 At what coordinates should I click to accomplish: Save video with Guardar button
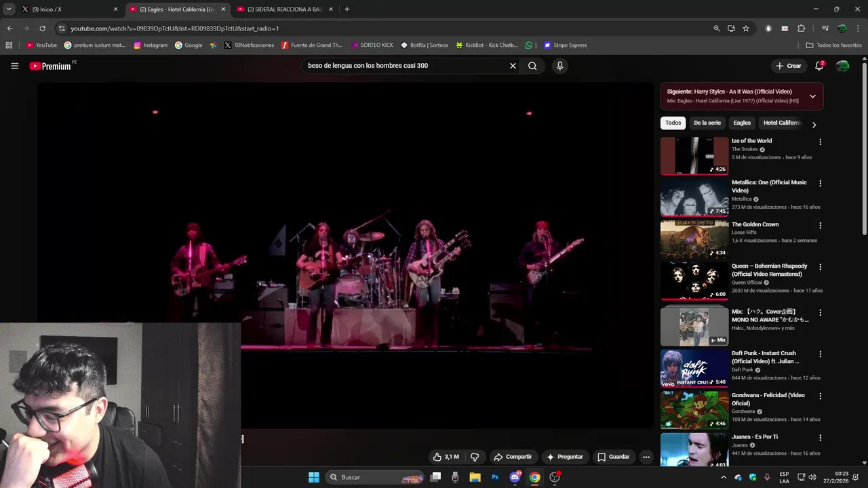tap(613, 457)
